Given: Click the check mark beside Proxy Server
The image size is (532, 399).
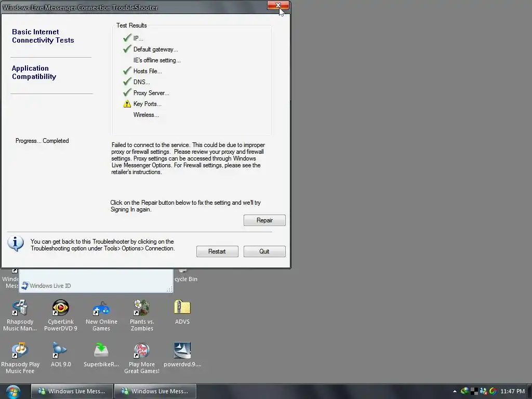Looking at the screenshot, I should tap(127, 92).
